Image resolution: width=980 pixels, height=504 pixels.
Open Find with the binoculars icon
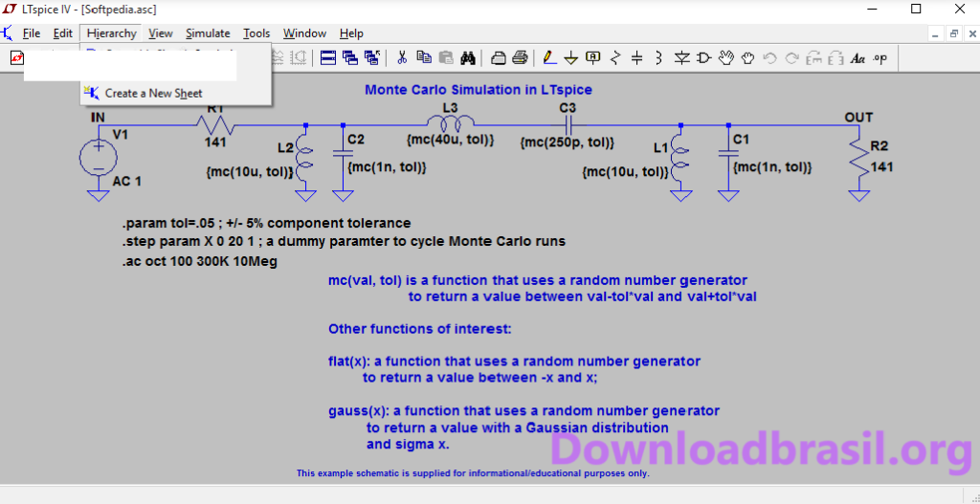click(468, 58)
